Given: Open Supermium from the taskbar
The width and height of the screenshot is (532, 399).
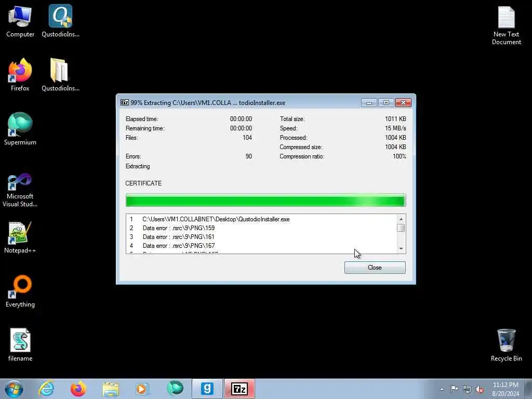Looking at the screenshot, I should coord(175,389).
